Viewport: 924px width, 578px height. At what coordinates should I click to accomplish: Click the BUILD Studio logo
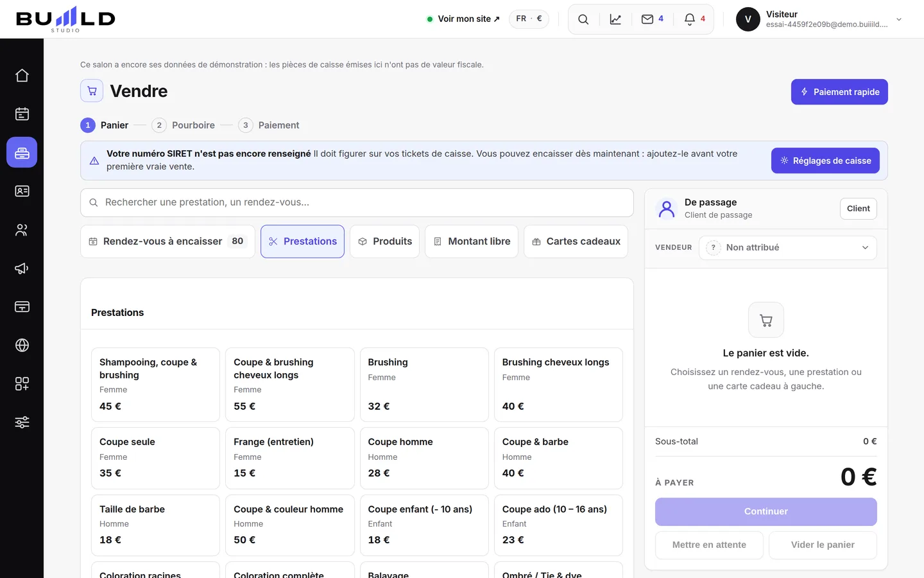point(65,19)
